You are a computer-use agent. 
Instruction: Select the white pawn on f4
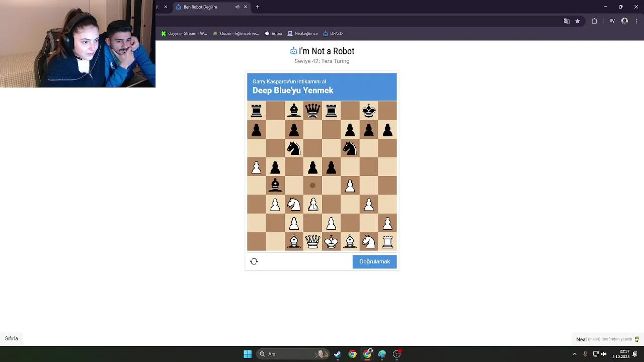(350, 186)
